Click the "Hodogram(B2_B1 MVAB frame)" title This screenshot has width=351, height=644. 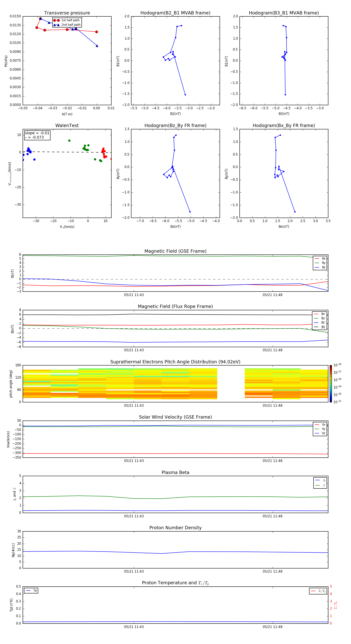175,13
